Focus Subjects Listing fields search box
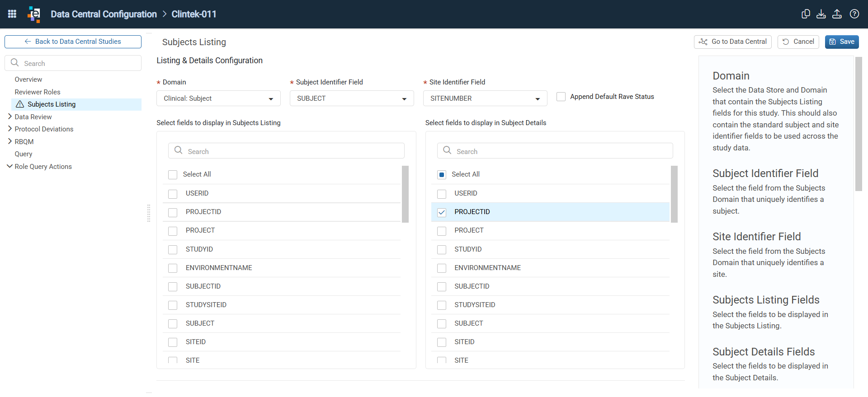Image resolution: width=868 pixels, height=397 pixels. coord(286,151)
